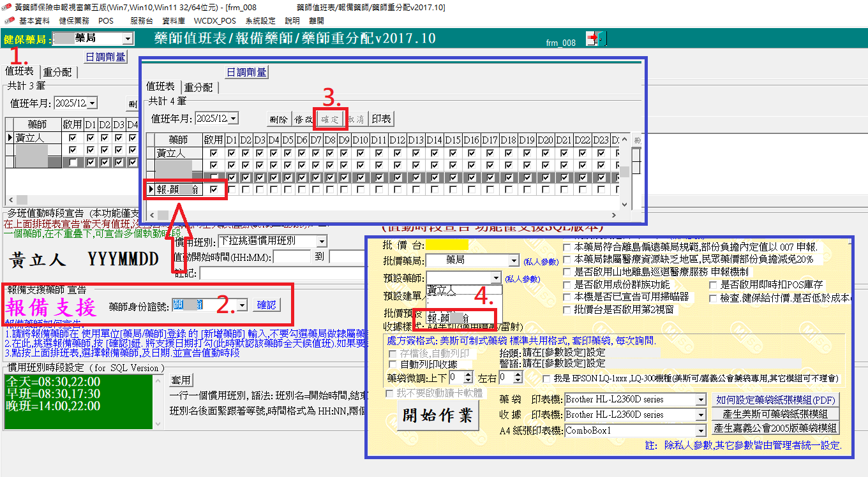Open 如何設定藥袋紙張模組(PDF) link button
Viewport: 868px width, 477px height.
(x=775, y=400)
